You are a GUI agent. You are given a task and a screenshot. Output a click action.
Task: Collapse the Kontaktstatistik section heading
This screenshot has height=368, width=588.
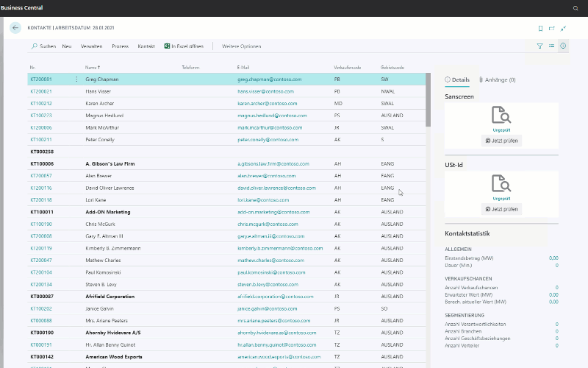point(467,233)
